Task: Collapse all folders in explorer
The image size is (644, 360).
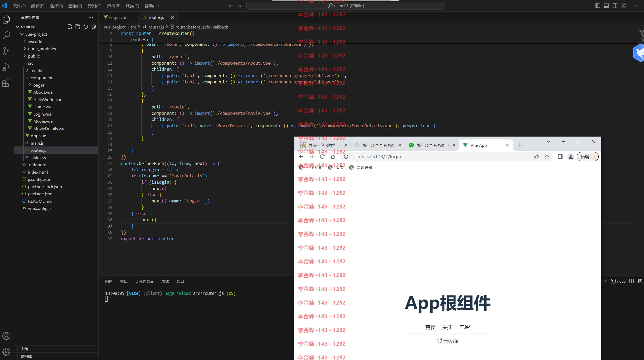Action: [x=94, y=27]
